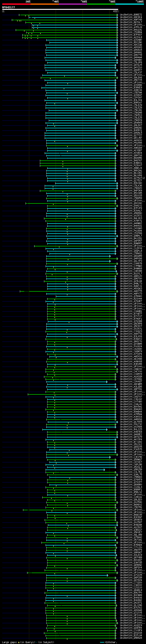Select the UniRef100_Q5CRP8 entry
This screenshot has width=146, height=644.
(x=131, y=324)
